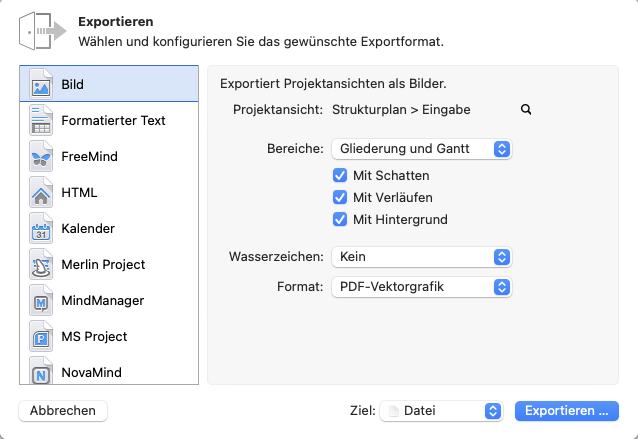This screenshot has height=439, width=638.
Task: Open the Ziel Datei dropdown
Action: click(441, 410)
